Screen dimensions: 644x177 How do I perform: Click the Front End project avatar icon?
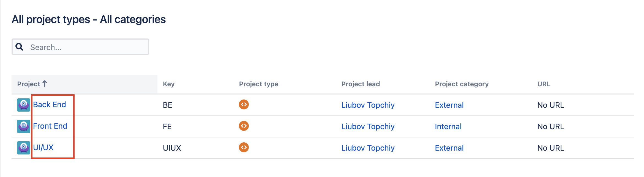click(x=24, y=126)
